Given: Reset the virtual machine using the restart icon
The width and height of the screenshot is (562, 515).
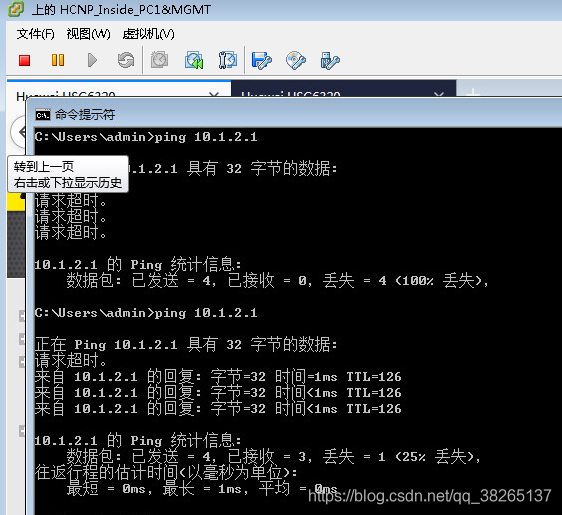Looking at the screenshot, I should [x=126, y=60].
